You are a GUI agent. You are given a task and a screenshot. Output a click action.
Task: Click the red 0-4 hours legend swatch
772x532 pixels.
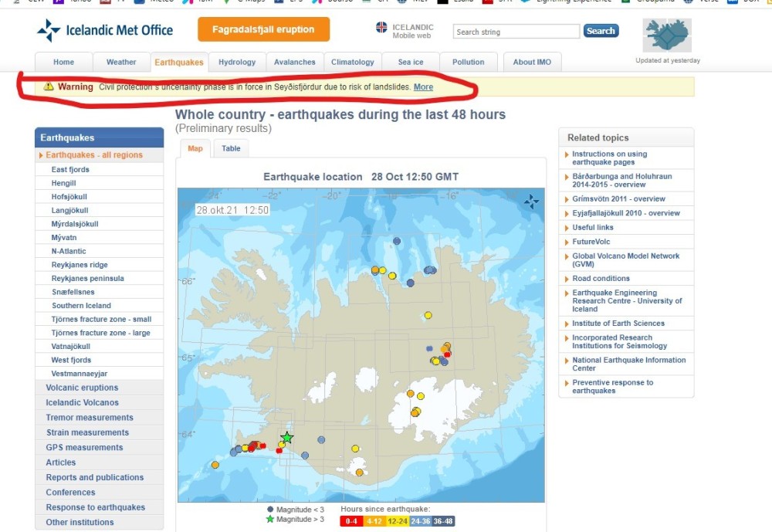351,521
